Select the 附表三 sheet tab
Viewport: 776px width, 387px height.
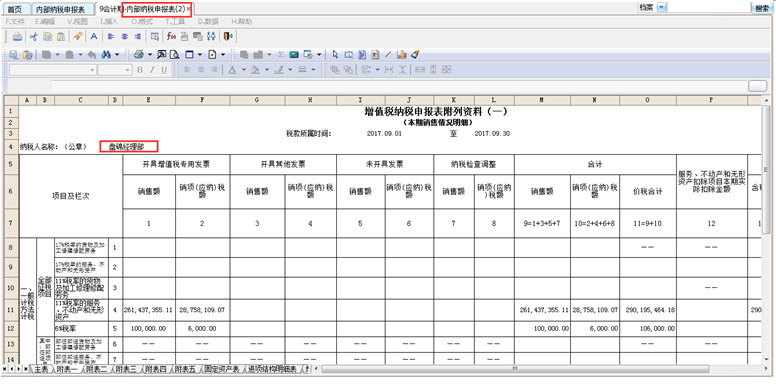(x=125, y=369)
